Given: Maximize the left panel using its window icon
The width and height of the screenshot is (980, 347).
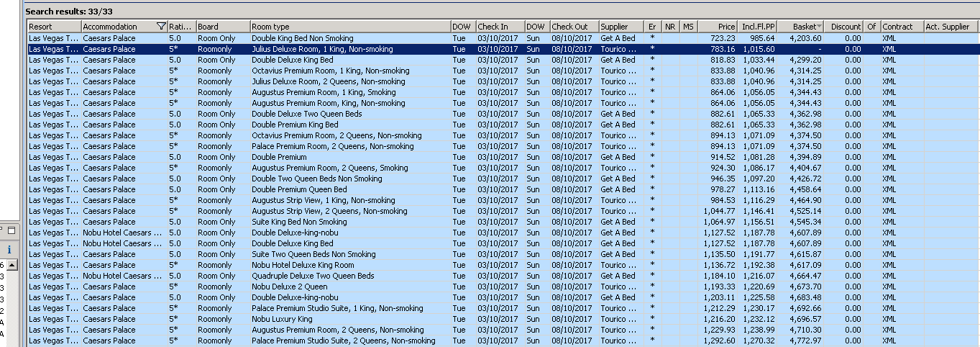Looking at the screenshot, I should [12, 230].
